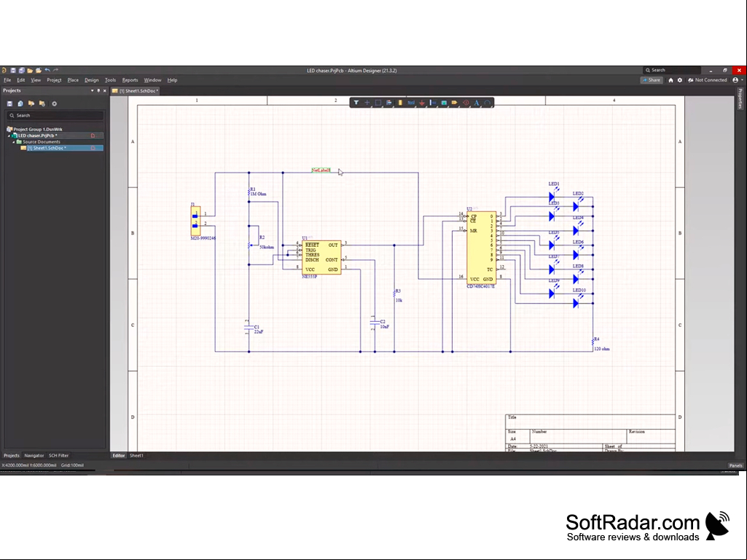
Task: Open the Design menu
Action: [92, 80]
